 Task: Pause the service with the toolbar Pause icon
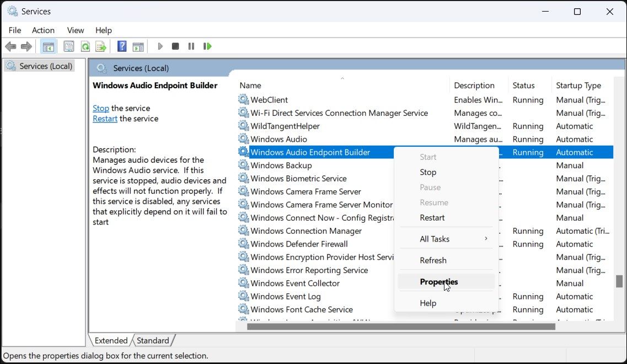(x=190, y=46)
